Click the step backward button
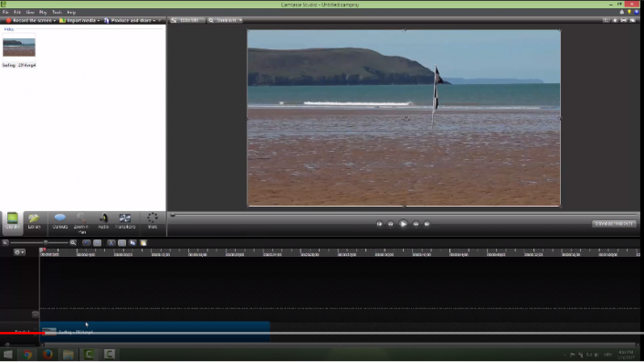The image size is (644, 362). coord(391,224)
